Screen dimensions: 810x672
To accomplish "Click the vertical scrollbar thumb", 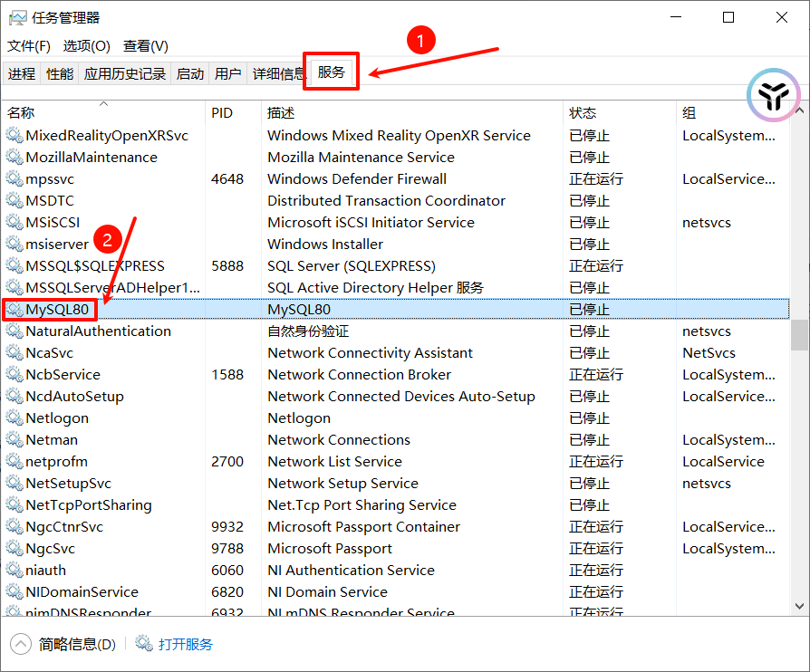I will click(x=799, y=335).
